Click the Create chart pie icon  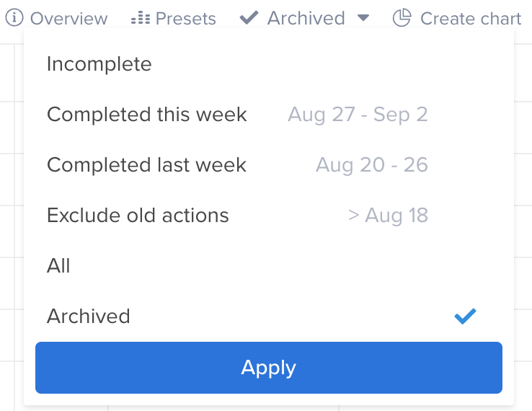402,17
